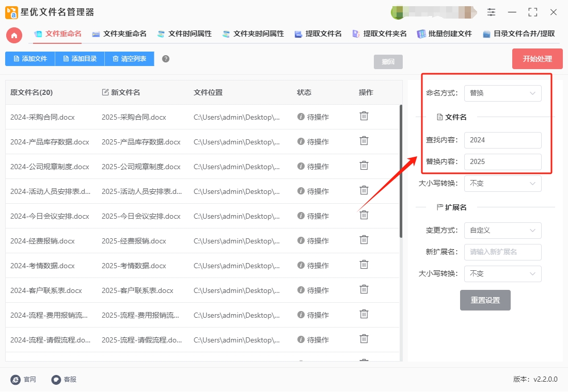Click the 替换内容 field containing 2025

pyautogui.click(x=502, y=162)
